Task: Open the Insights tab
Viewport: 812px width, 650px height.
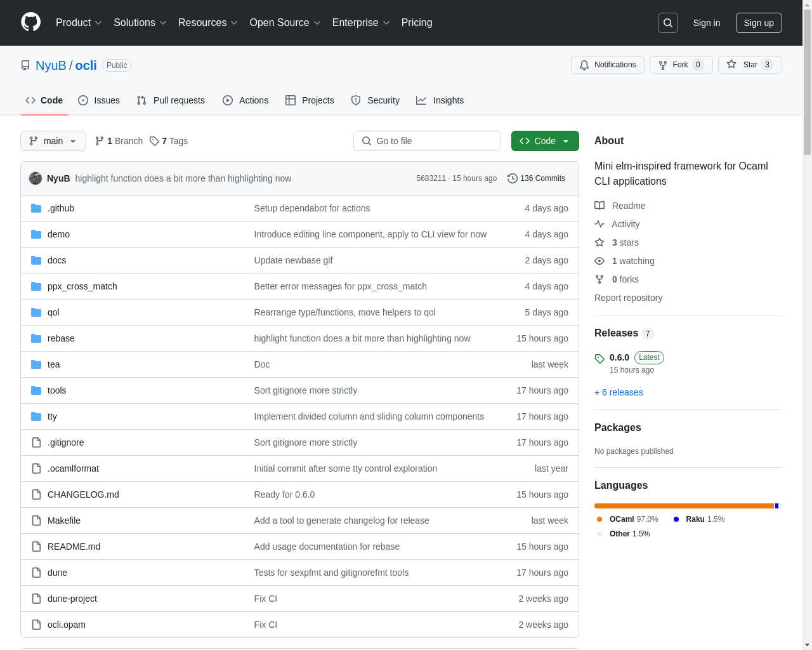Action: coord(440,100)
